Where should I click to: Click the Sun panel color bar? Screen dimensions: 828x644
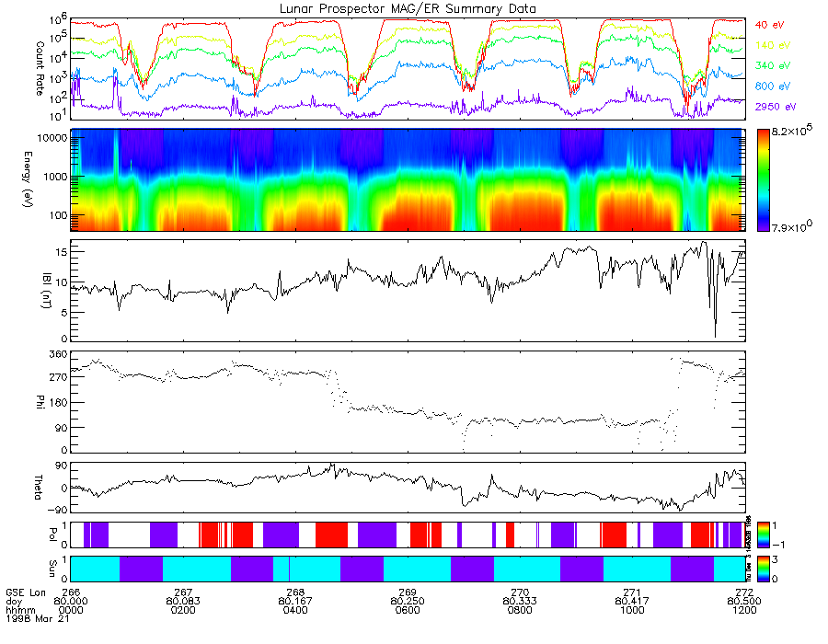pos(763,569)
